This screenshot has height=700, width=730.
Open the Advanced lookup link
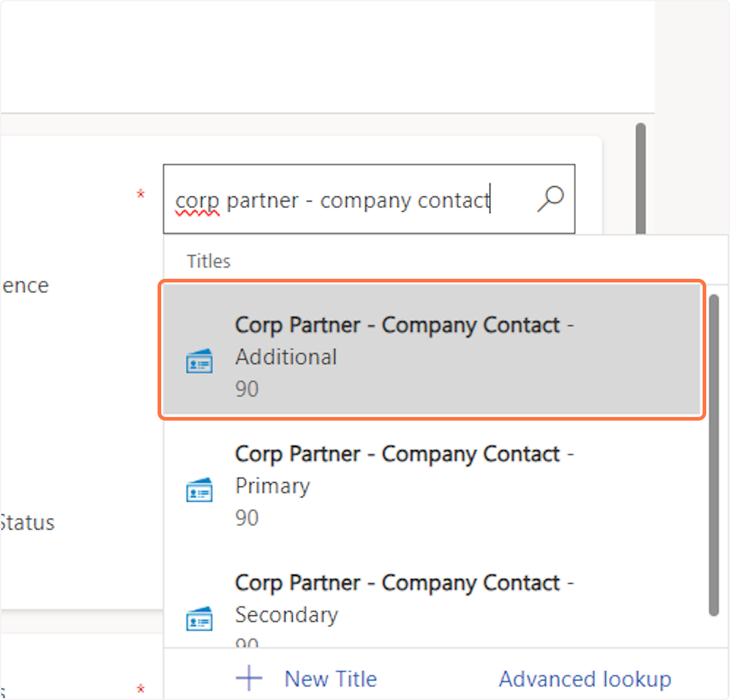585,679
